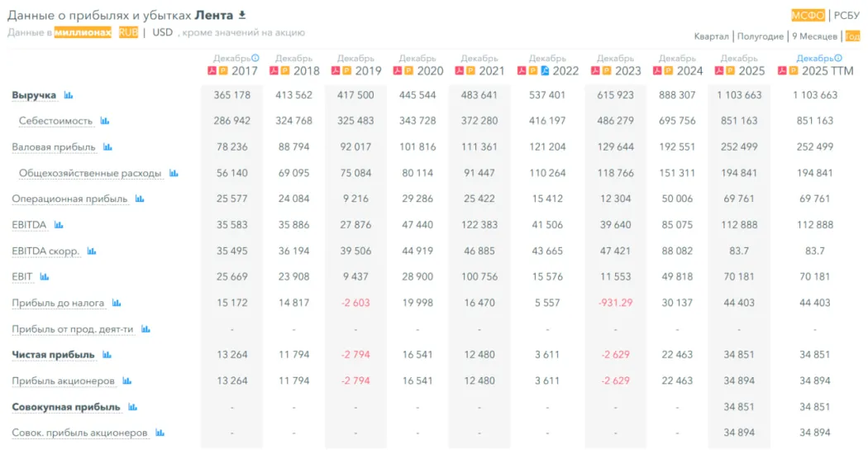868x450 pixels.
Task: Switch to the Полугодие period view
Action: [760, 36]
